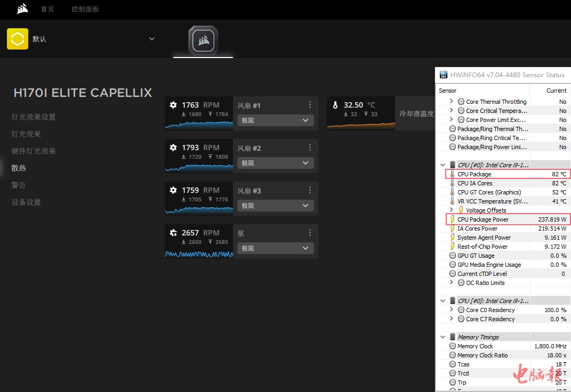Viewport: 571px width, 392px height.
Task: Open 灯光效果设置 in the sidebar
Action: point(34,117)
